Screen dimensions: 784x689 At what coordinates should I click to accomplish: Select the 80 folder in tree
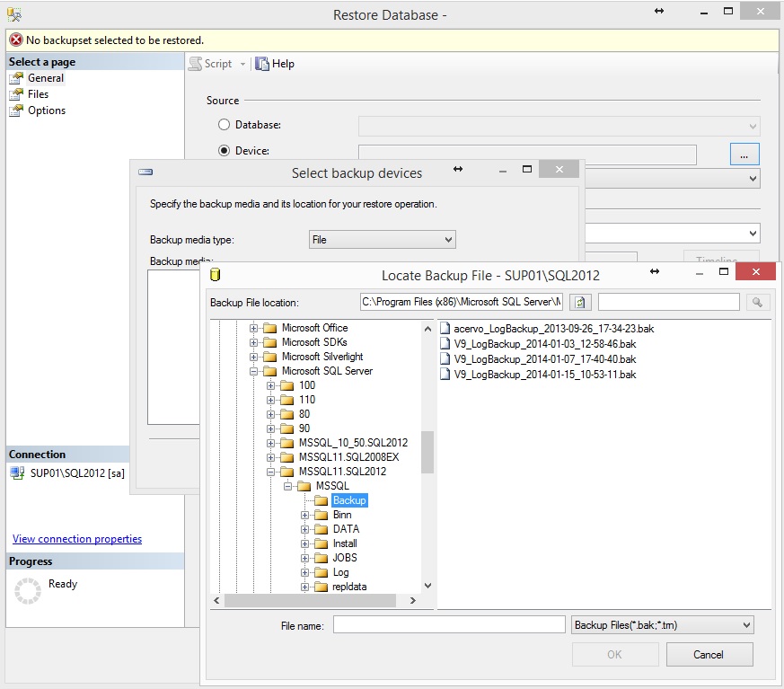point(304,414)
